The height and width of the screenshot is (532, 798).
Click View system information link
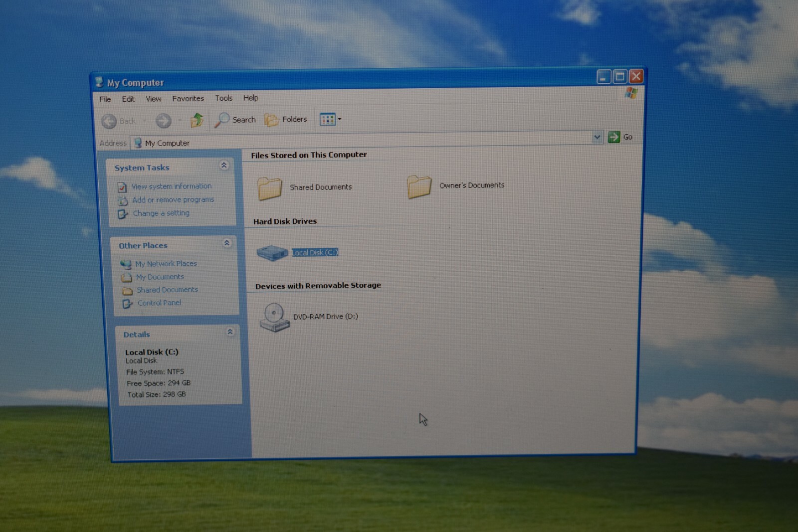pyautogui.click(x=172, y=186)
